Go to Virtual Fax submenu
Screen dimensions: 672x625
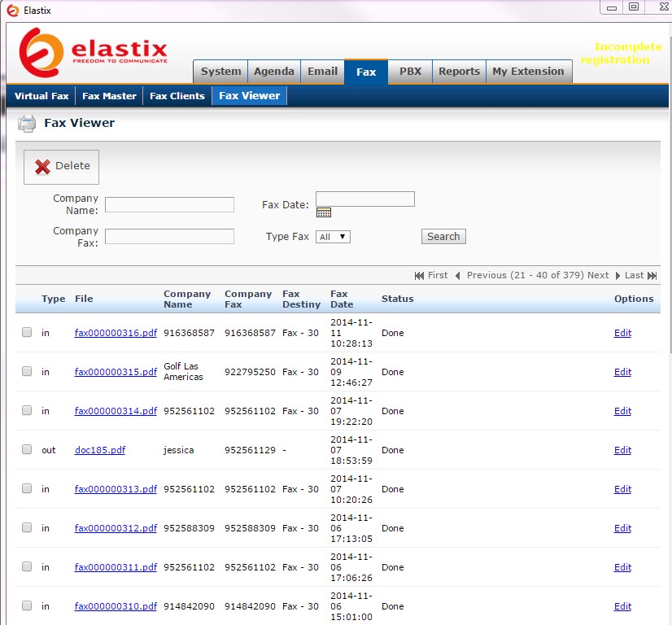pyautogui.click(x=41, y=96)
